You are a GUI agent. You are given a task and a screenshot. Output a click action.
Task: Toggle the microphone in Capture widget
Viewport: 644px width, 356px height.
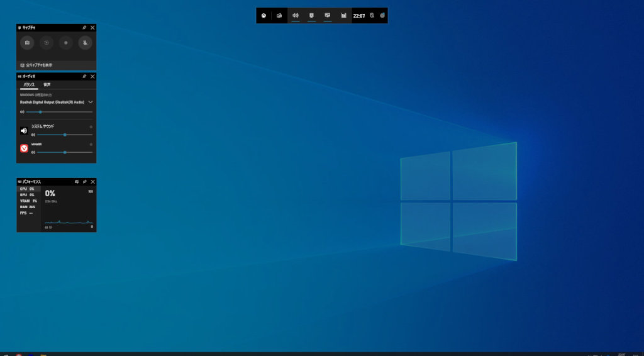86,43
